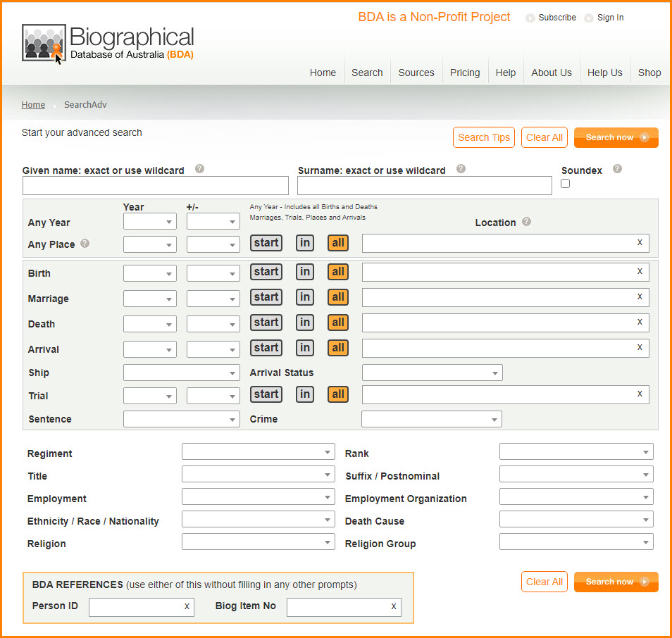Open help icon next to Soundex
The height and width of the screenshot is (638, 672).
point(617,169)
